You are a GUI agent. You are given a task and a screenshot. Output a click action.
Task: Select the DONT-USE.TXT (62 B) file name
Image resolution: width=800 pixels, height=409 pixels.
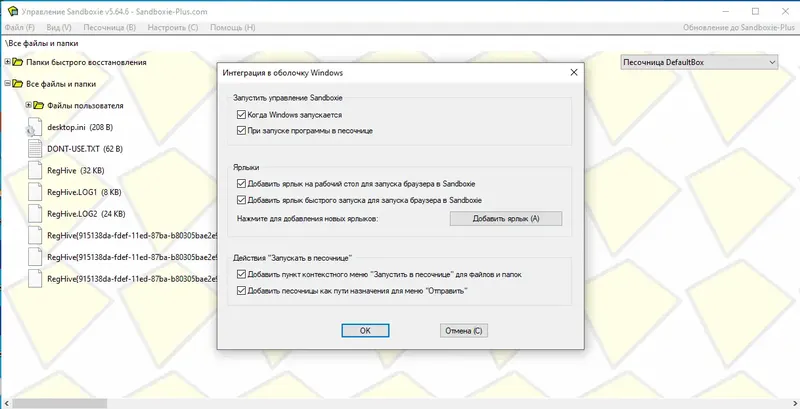[85, 149]
